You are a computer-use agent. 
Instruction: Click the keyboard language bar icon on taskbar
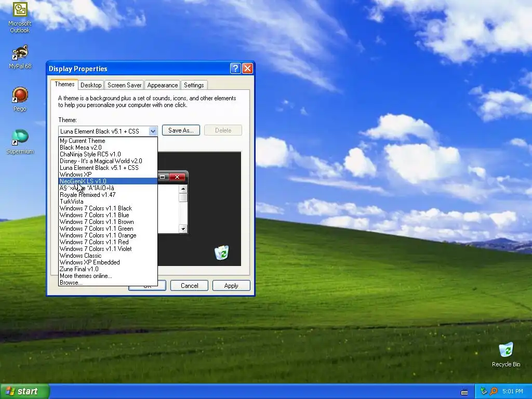point(464,392)
